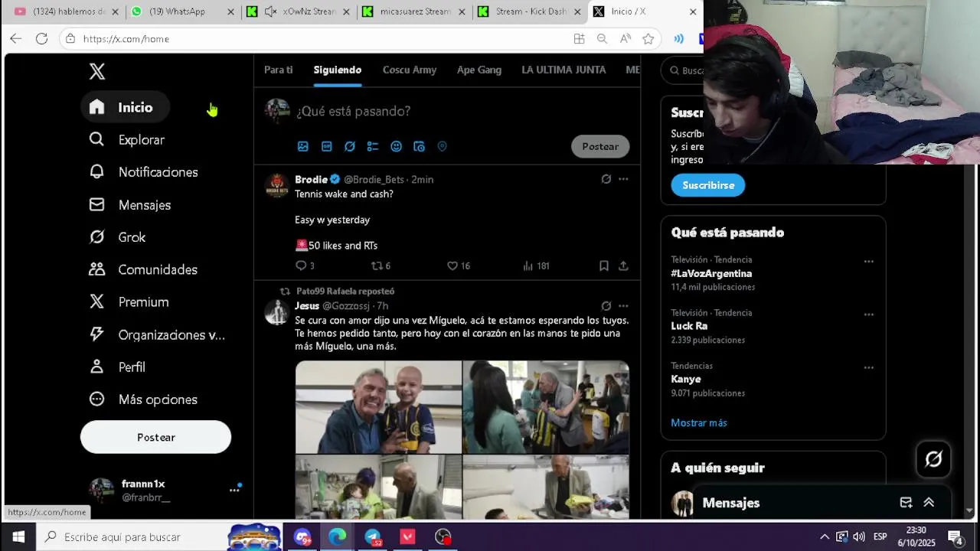980x551 pixels.
Task: Open LA ULTIMA JUNTA tab
Action: pos(563,70)
